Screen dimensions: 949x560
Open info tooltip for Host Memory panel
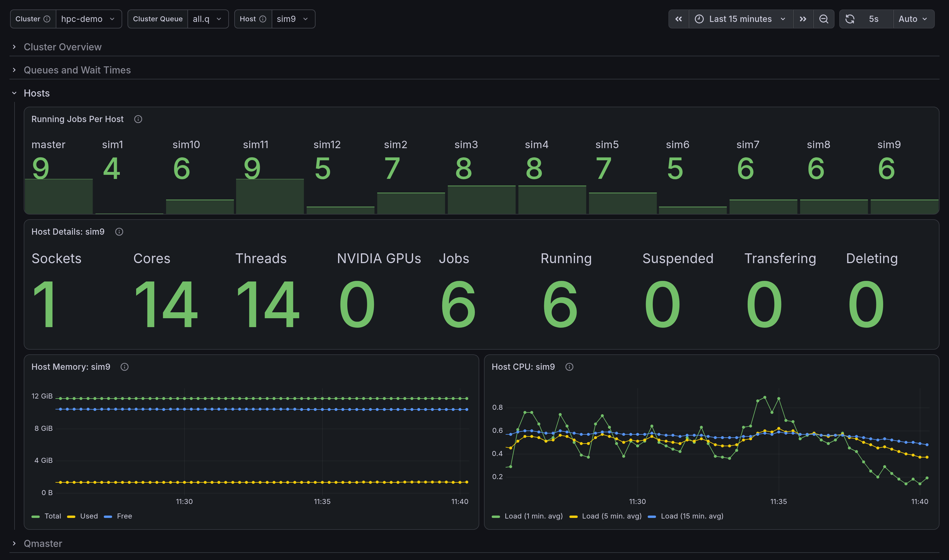click(124, 367)
